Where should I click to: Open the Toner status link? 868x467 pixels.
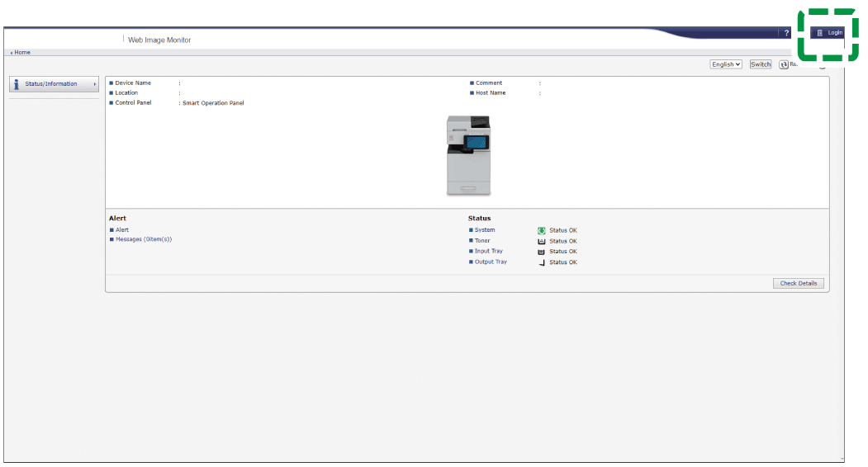(x=482, y=241)
